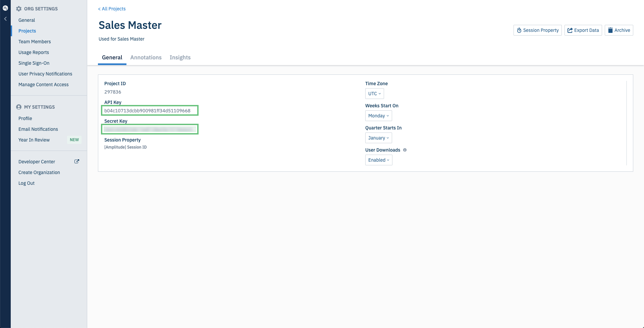Open Team Members settings
The image size is (644, 328).
coord(35,42)
